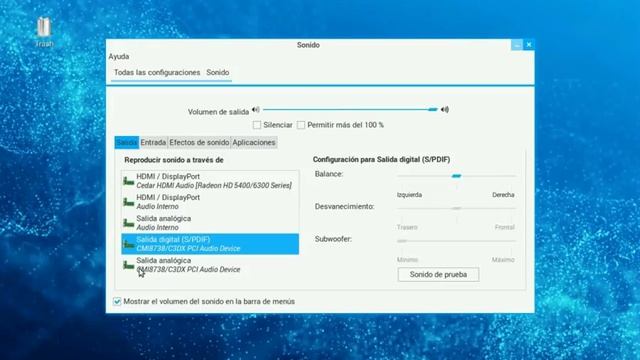Click sound card icon of Salida analógica CMI8738
Screen dimensions: 640x360
click(129, 265)
